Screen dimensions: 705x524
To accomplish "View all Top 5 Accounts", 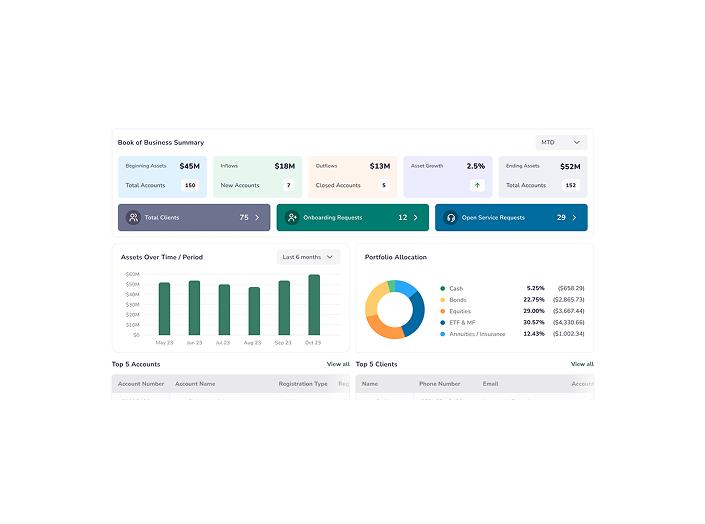I will 338,364.
